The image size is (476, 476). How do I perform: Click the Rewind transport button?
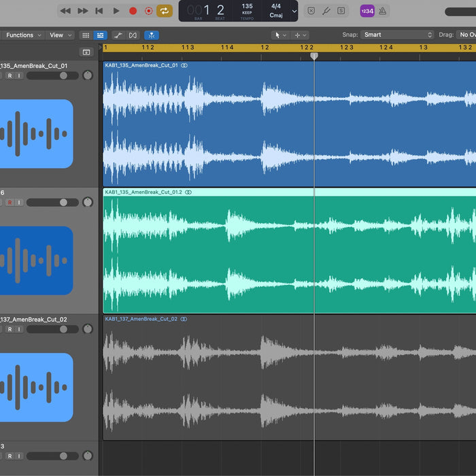click(x=65, y=12)
